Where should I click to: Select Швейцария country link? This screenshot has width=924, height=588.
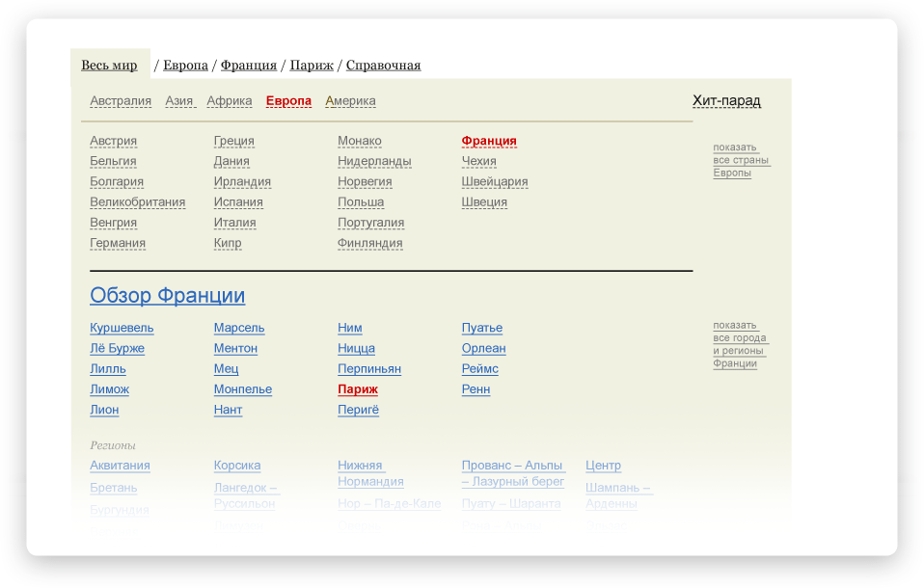point(494,182)
